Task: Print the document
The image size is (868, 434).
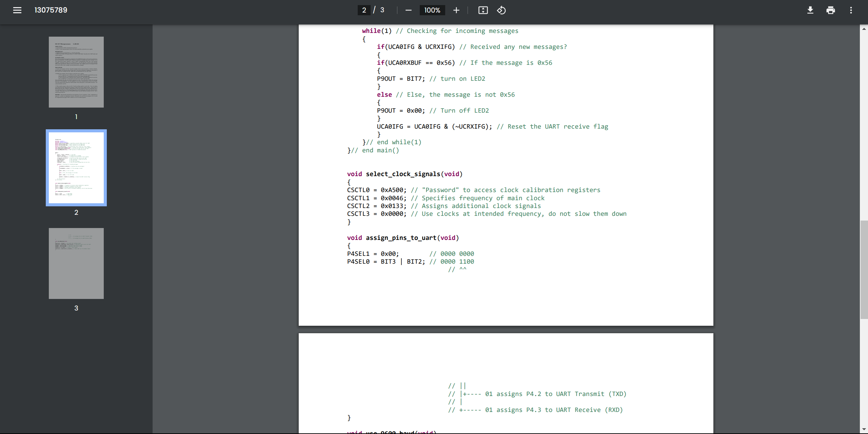Action: click(830, 10)
